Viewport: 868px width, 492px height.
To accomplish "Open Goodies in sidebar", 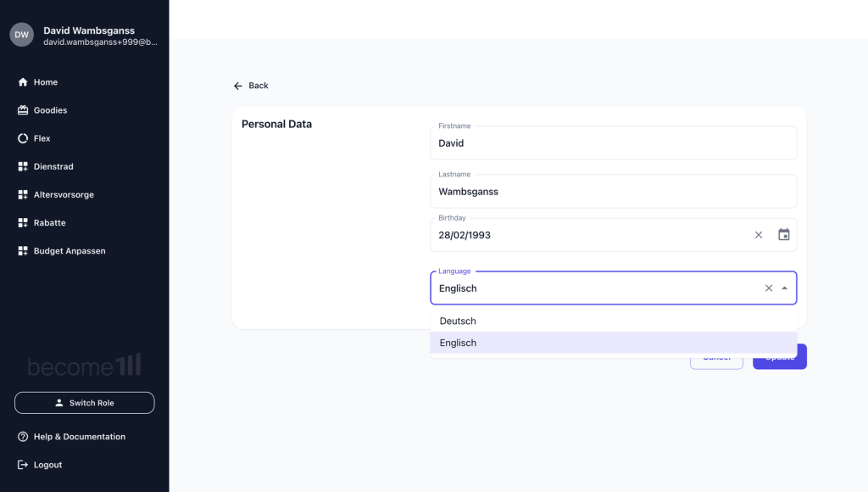I will point(50,110).
